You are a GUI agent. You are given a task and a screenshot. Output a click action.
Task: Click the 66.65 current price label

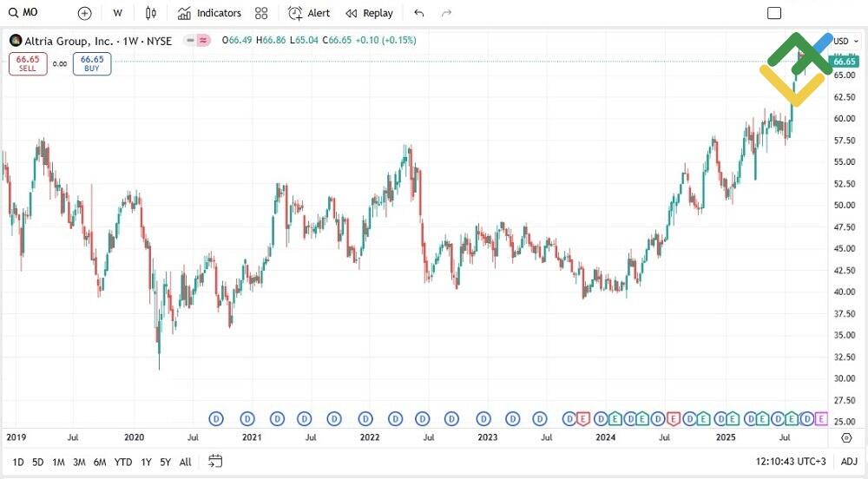pyautogui.click(x=844, y=62)
